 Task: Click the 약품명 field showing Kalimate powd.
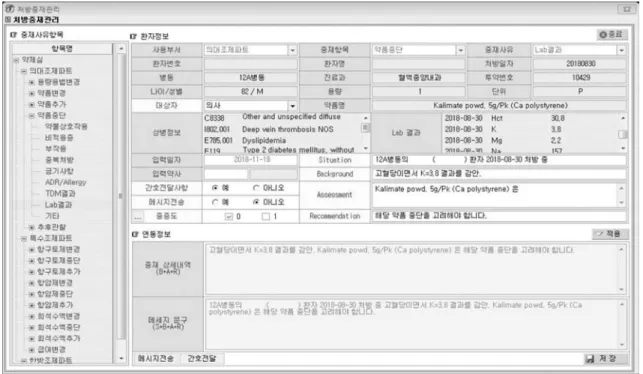point(500,105)
